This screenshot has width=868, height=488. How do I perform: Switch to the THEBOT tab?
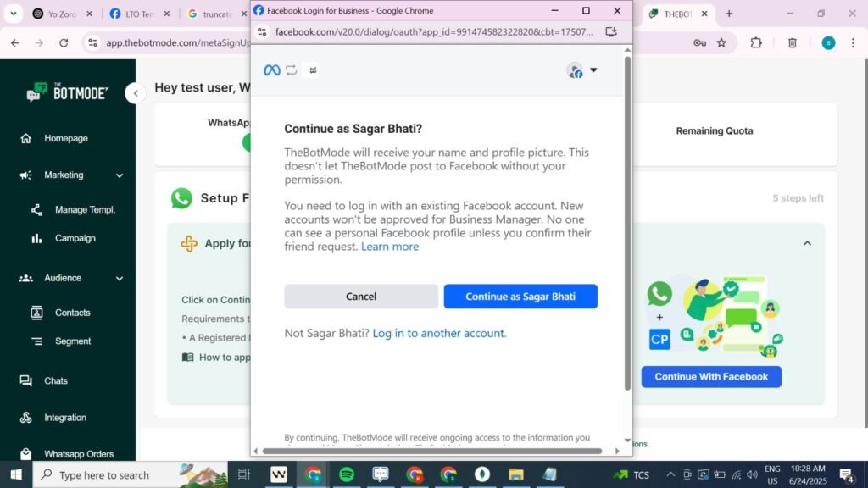[x=678, y=14]
